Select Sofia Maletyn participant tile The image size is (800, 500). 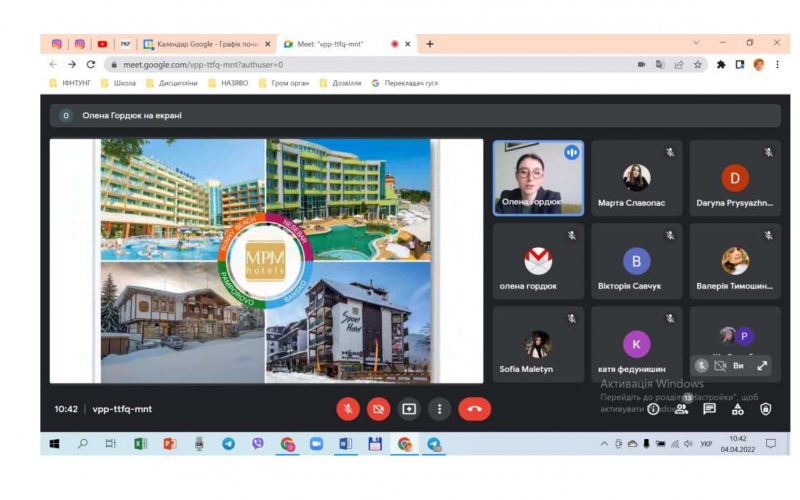(538, 344)
